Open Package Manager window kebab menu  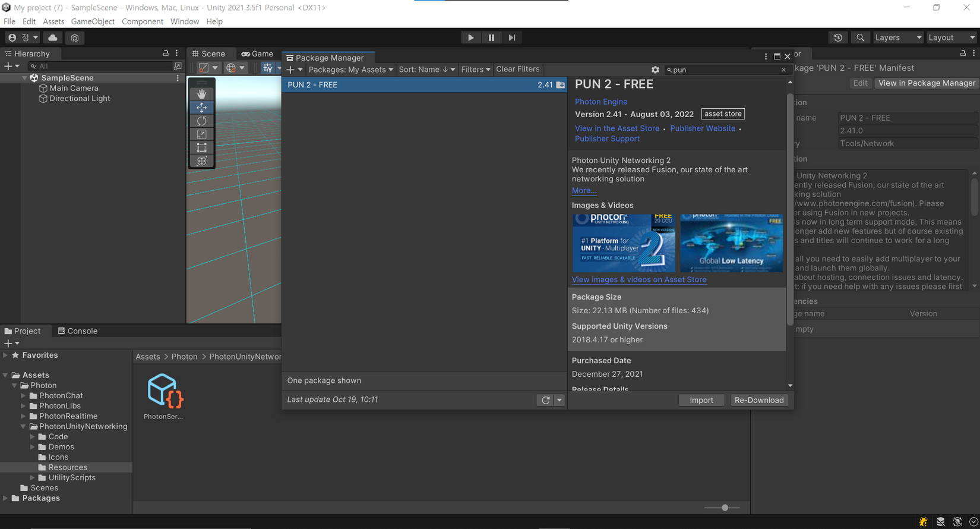(x=766, y=56)
